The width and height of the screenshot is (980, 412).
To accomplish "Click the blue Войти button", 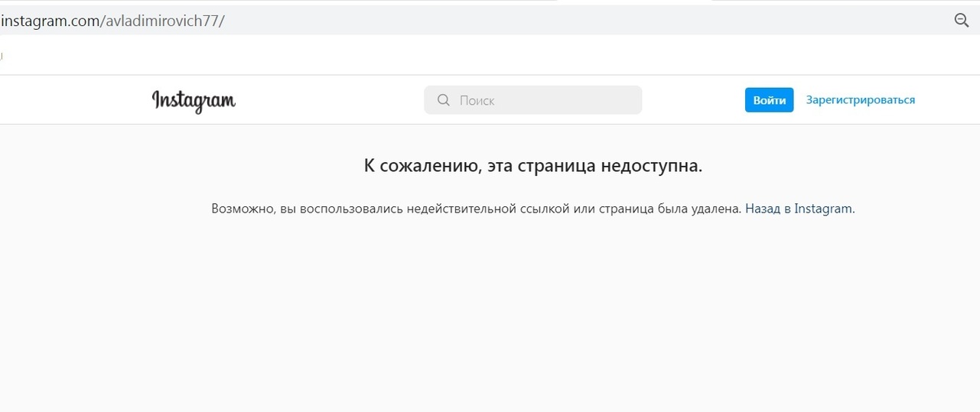I will [x=769, y=100].
